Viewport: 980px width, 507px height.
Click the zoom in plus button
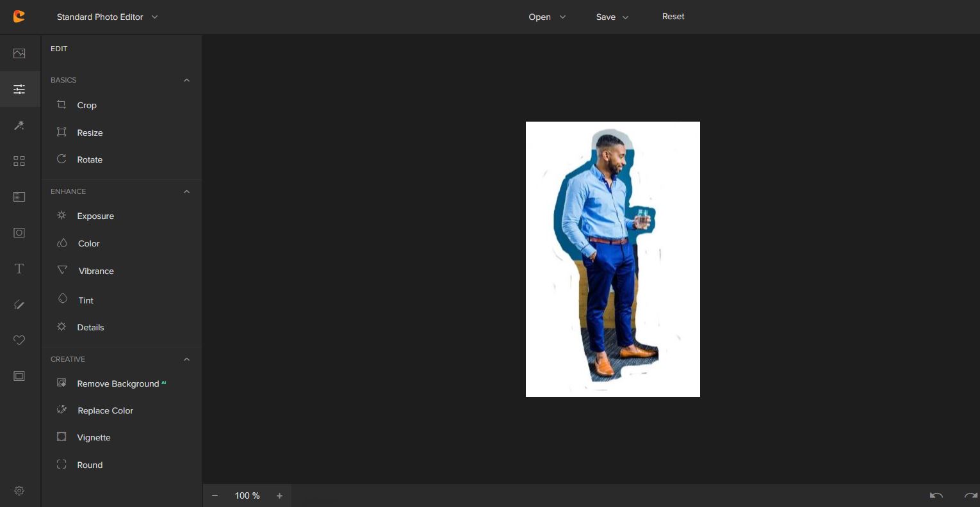coord(279,495)
